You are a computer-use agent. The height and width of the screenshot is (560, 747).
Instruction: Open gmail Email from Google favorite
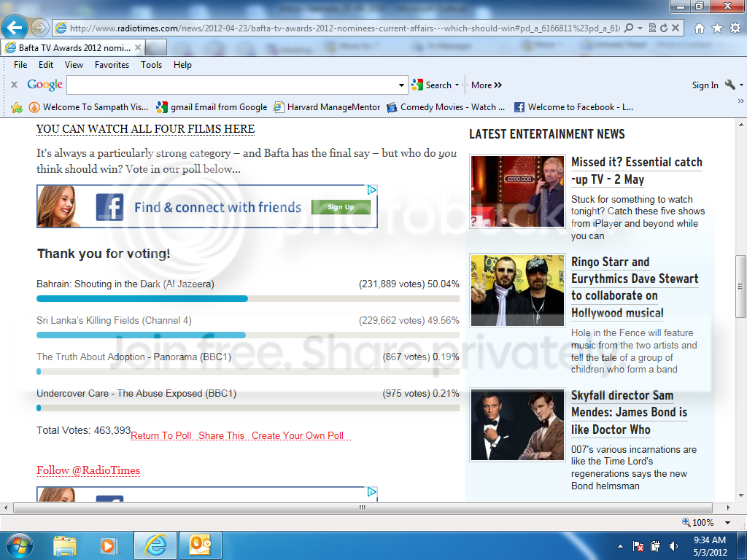(x=212, y=107)
